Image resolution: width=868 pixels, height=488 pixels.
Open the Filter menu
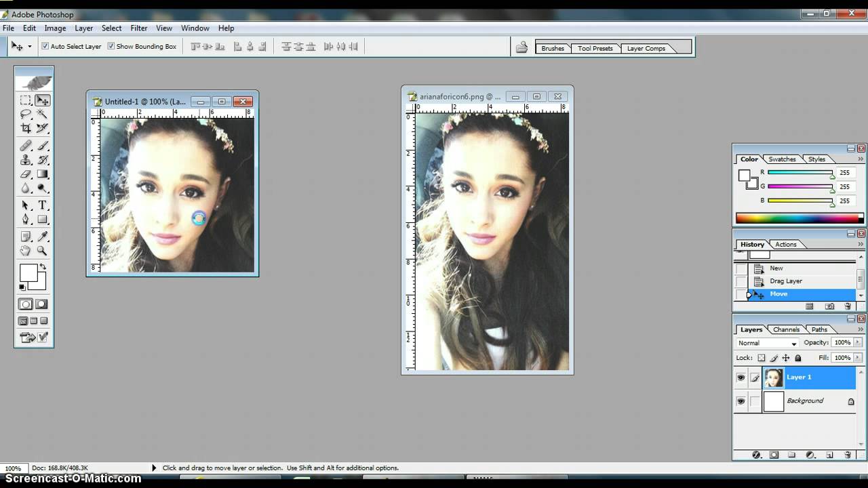[x=138, y=28]
